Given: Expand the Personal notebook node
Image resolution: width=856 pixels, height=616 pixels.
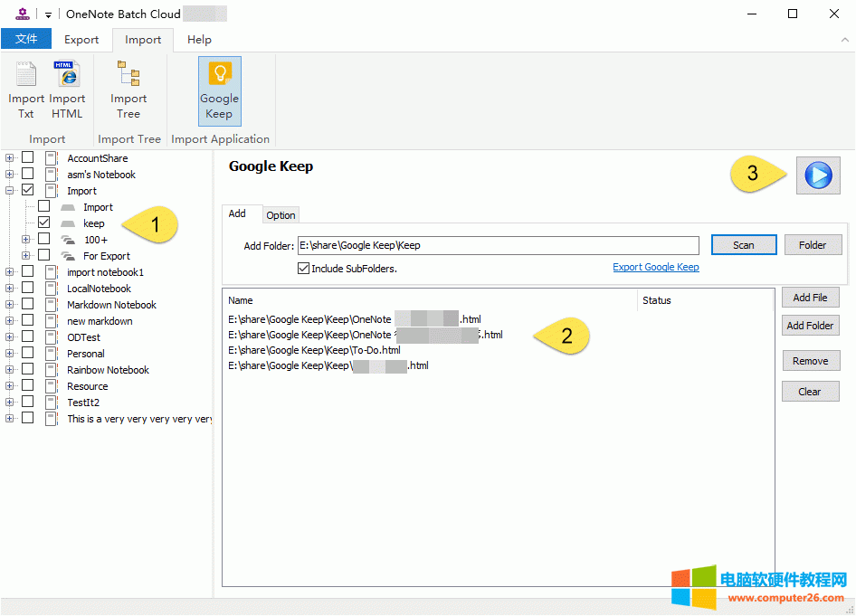Looking at the screenshot, I should pos(9,353).
